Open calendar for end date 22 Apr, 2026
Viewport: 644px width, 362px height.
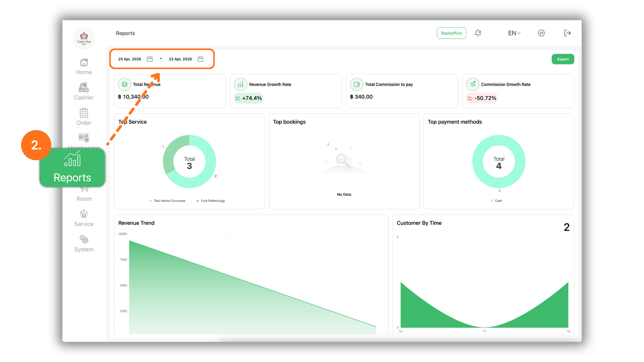point(201,59)
